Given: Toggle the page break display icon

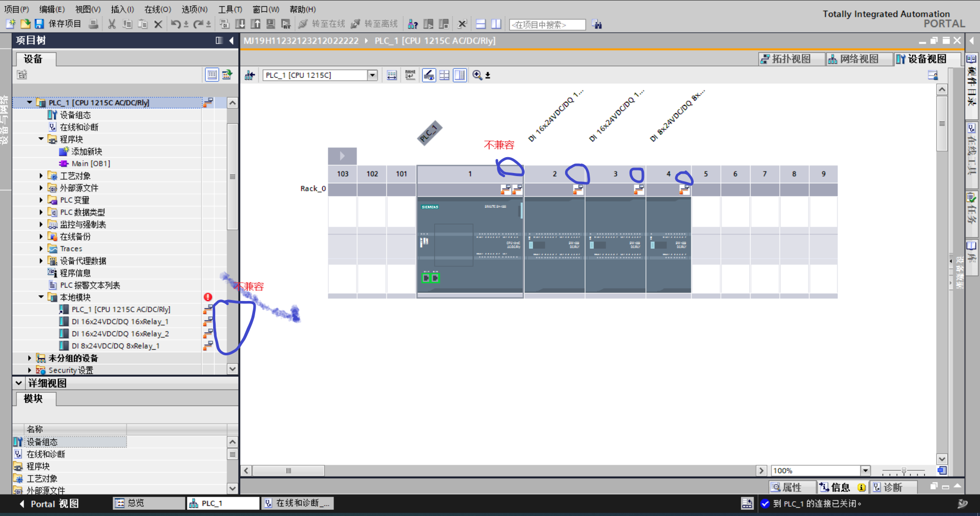Looking at the screenshot, I should tap(444, 75).
